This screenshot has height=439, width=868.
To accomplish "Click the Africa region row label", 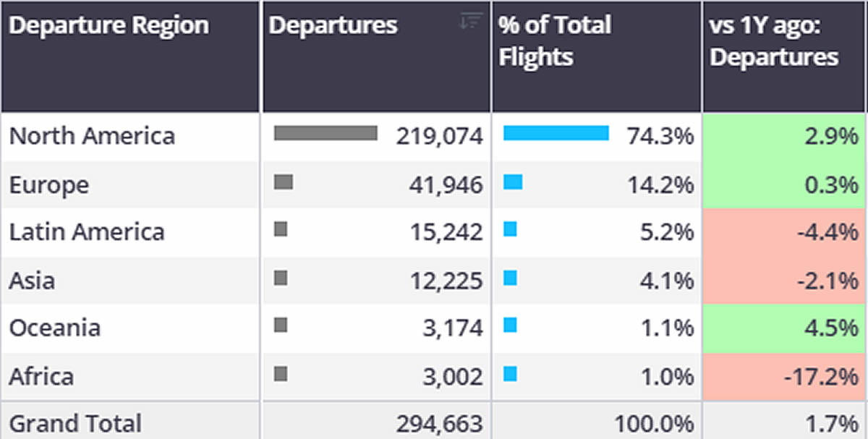I will tap(41, 376).
